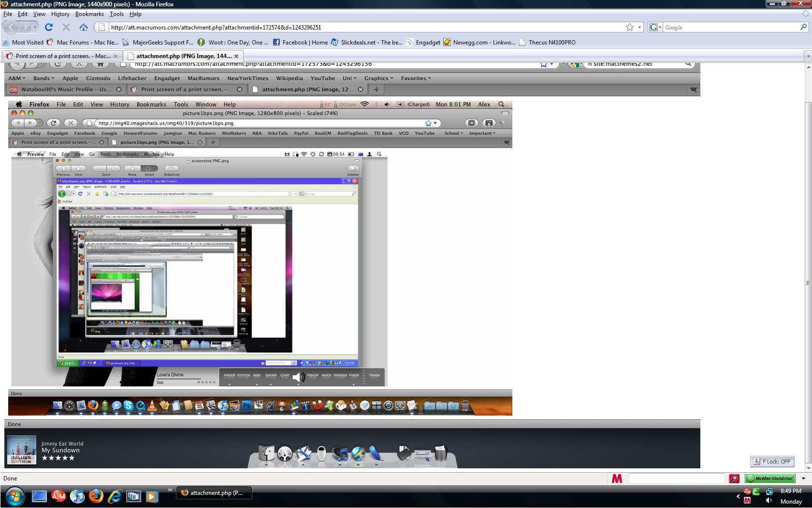Reload the current page
The image size is (812, 508).
point(48,27)
